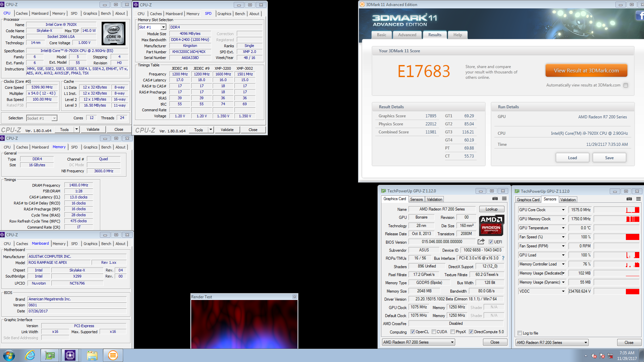This screenshot has width=644, height=362.
Task: Switch to GPU-Z via its taskbar icon
Action: coord(50,355)
